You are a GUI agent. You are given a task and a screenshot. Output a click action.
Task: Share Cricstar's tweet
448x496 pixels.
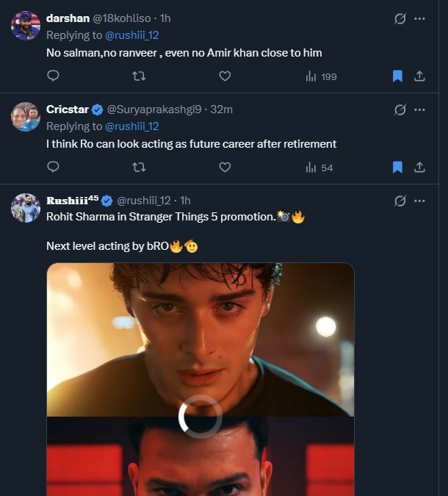419,167
